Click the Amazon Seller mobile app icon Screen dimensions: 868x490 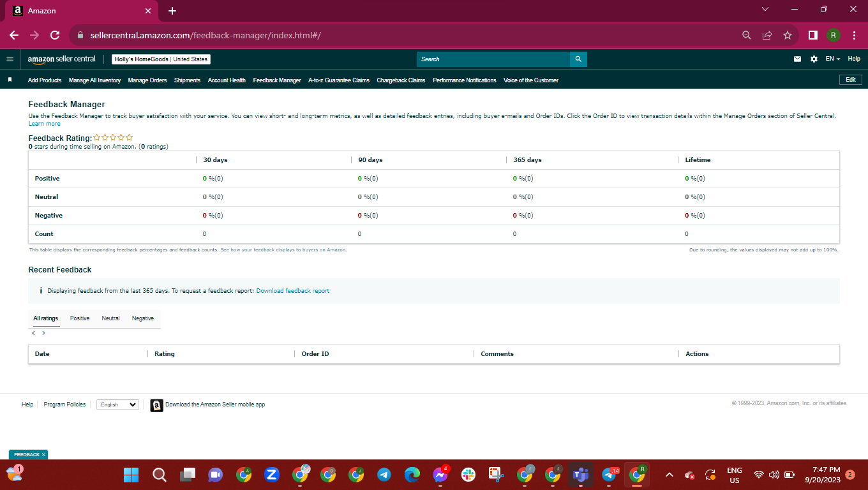coord(156,405)
